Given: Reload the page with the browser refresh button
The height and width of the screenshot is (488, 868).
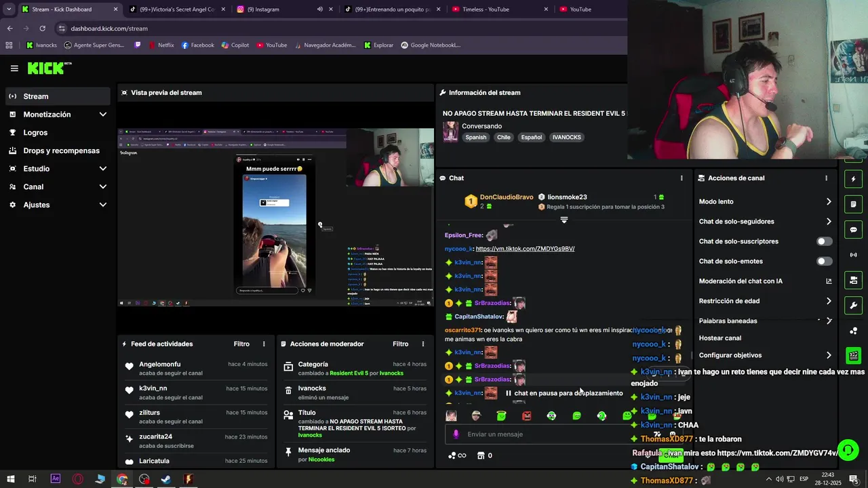Looking at the screenshot, I should pyautogui.click(x=42, y=28).
